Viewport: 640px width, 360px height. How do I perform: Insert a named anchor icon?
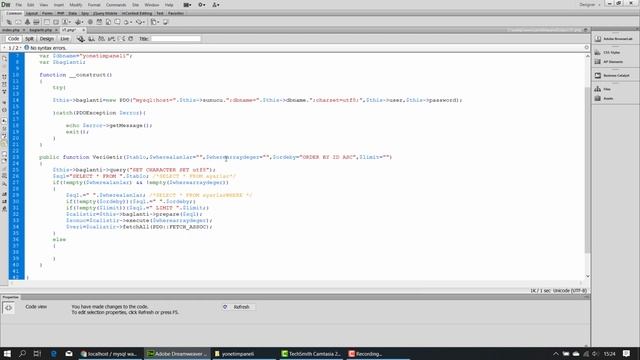tap(27, 22)
